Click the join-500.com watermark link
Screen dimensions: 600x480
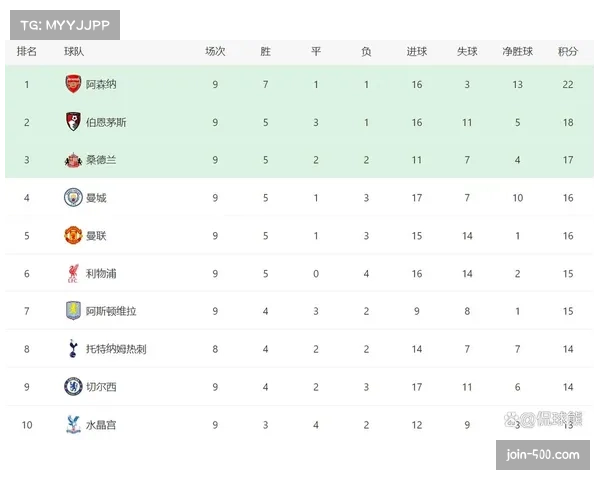(x=543, y=455)
